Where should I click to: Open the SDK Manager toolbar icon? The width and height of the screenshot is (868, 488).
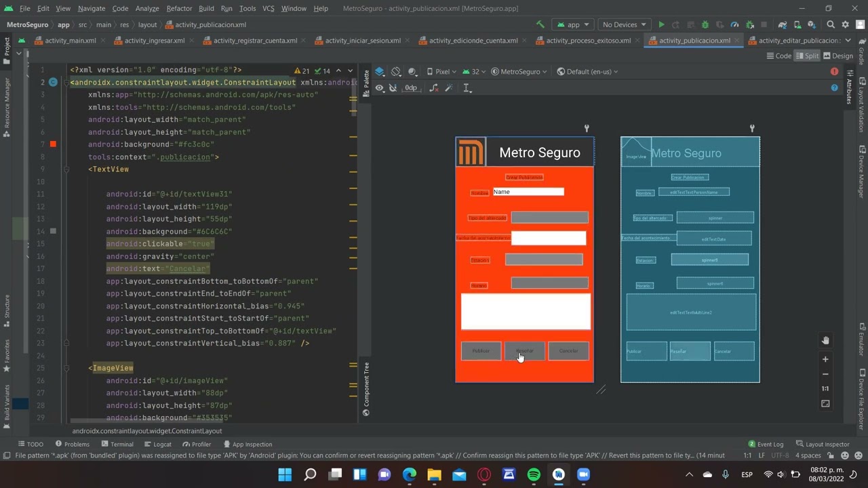812,24
